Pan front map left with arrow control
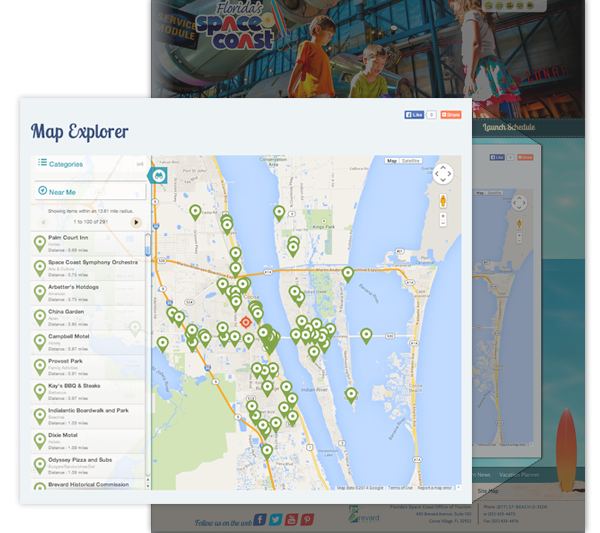This screenshot has height=533, width=600. tap(437, 174)
